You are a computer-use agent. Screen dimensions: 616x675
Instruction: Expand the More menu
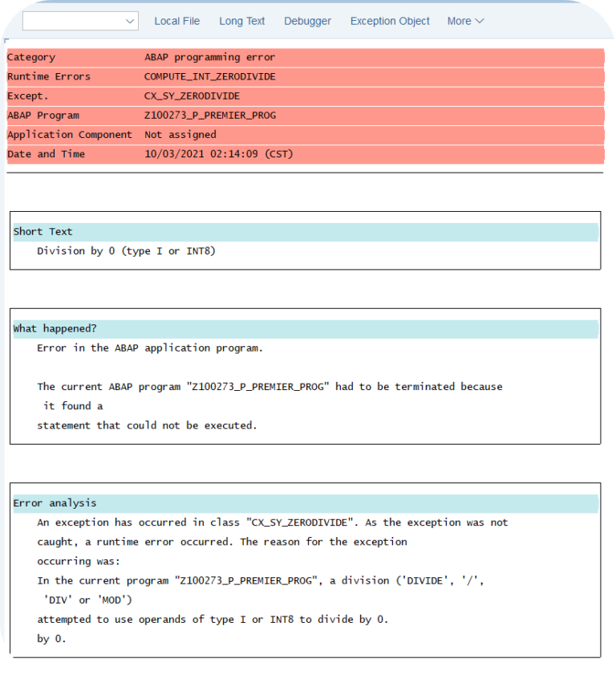465,21
